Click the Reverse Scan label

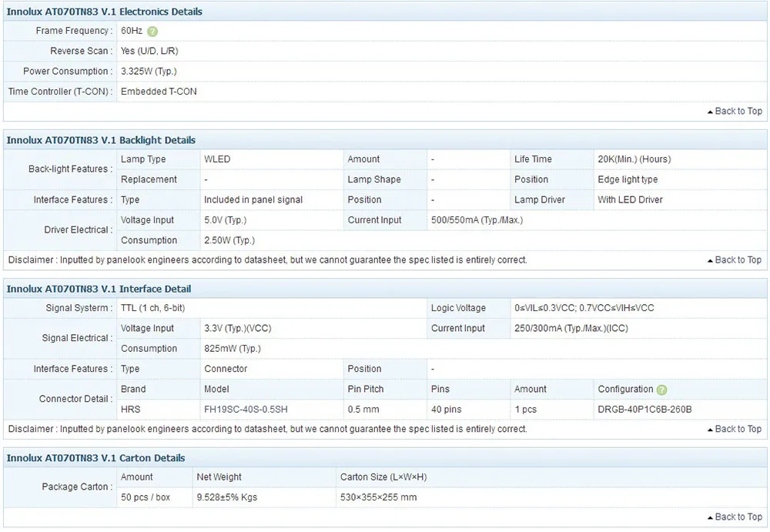81,51
